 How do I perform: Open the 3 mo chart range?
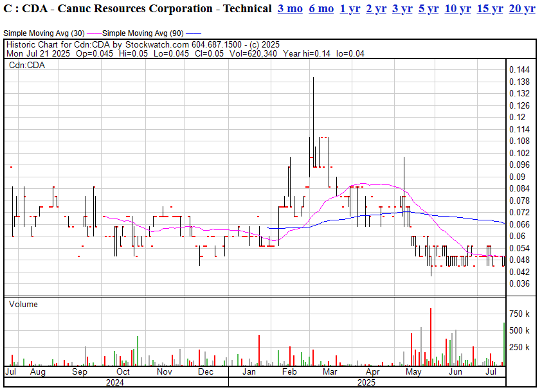290,8
